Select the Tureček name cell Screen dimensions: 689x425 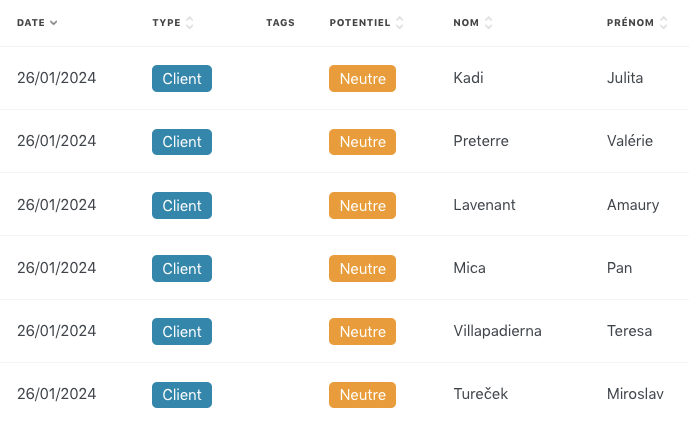coord(481,394)
